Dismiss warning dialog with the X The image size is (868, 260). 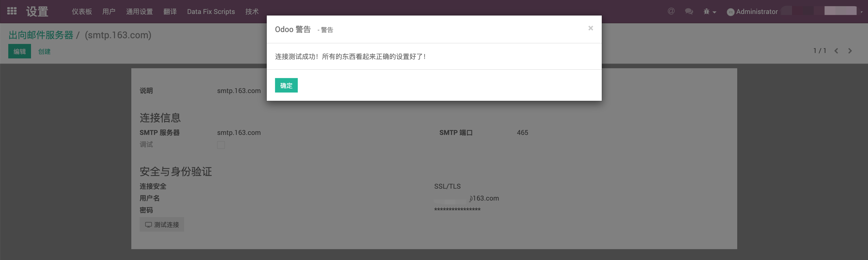591,28
